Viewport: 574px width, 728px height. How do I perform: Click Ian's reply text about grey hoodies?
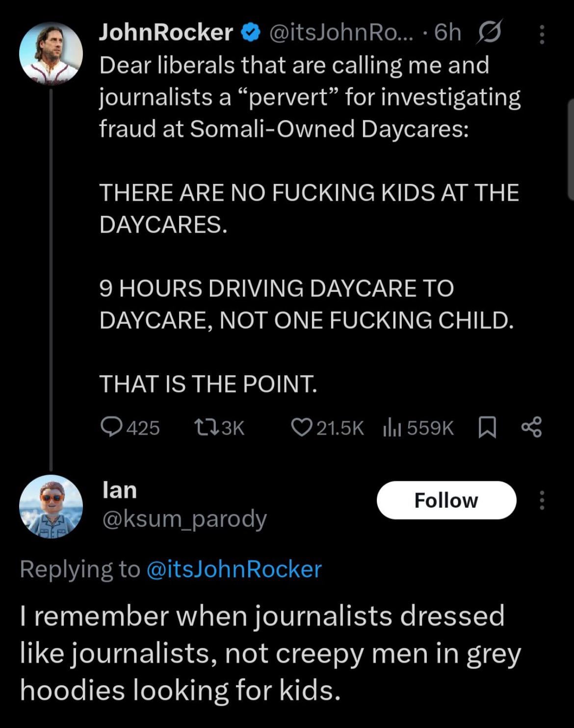tap(270, 652)
